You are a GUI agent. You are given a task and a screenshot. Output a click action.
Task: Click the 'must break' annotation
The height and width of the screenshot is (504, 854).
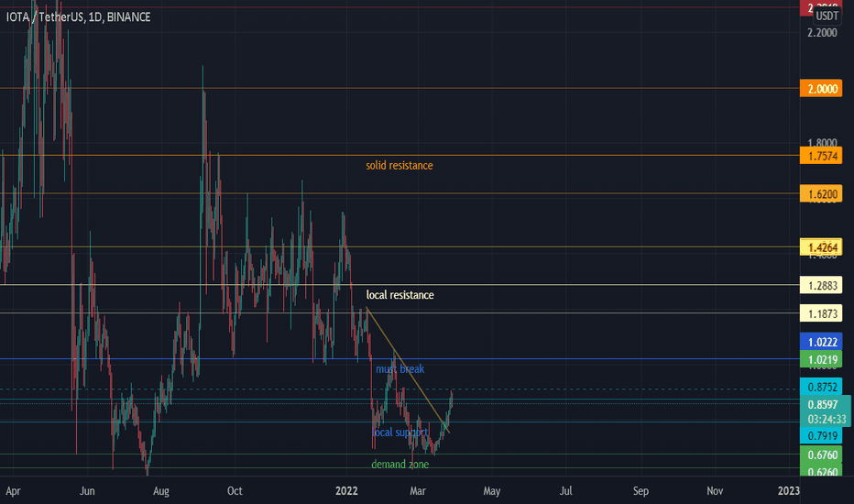[400, 369]
